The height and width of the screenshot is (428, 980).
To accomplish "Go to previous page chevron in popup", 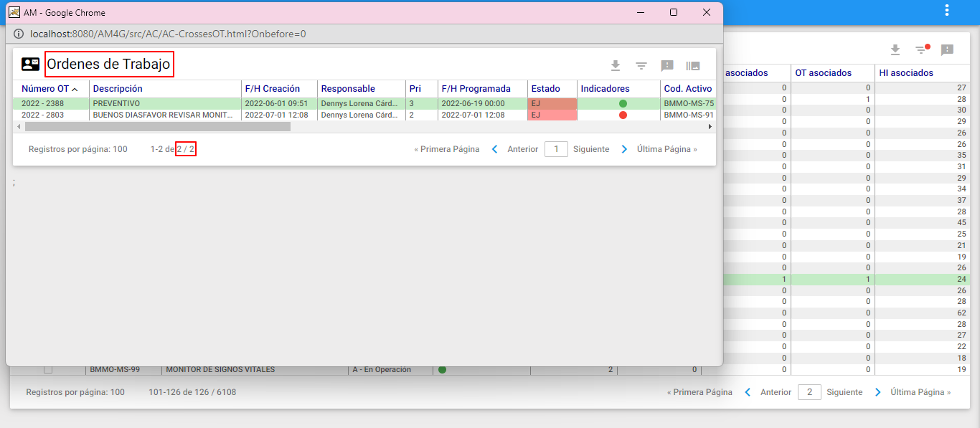I will [494, 149].
